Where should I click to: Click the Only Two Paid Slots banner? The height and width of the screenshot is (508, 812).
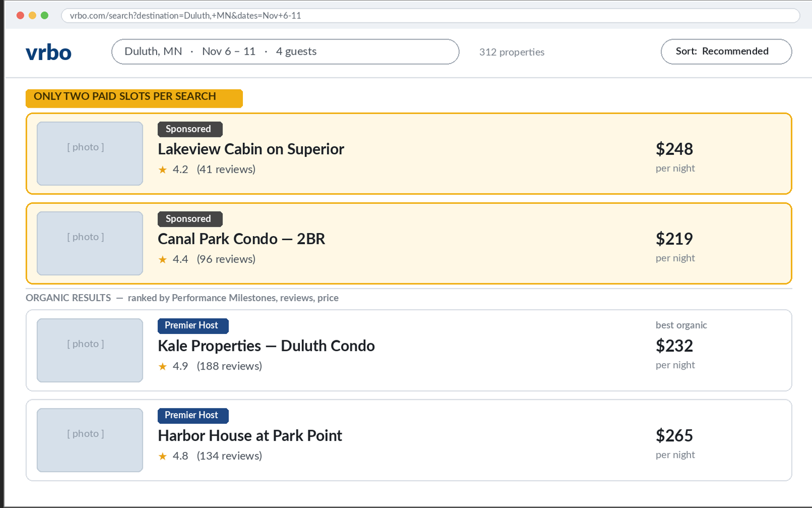click(x=134, y=98)
